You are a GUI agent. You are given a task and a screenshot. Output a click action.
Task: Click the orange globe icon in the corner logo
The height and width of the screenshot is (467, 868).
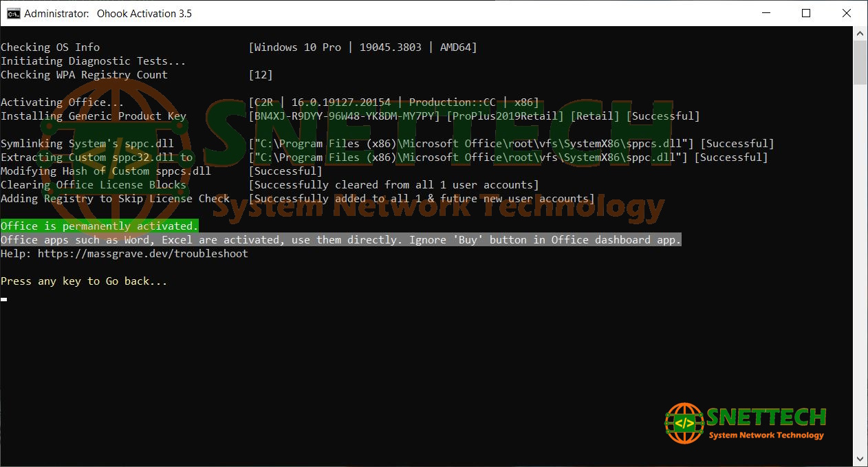point(684,422)
